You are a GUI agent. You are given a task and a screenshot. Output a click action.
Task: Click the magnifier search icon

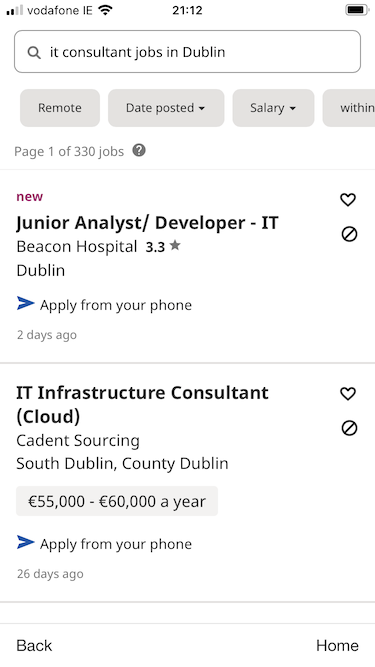coord(34,52)
